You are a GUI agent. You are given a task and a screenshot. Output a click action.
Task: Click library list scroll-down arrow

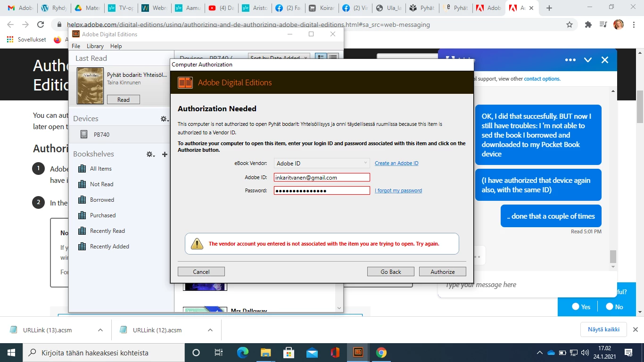[x=339, y=308]
